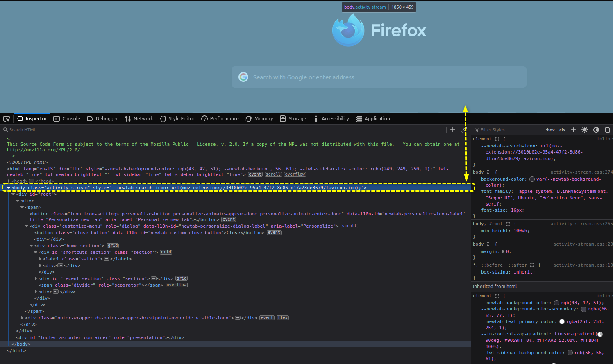Open activity-stream.css:274 source link
613x364 pixels.
(582, 172)
